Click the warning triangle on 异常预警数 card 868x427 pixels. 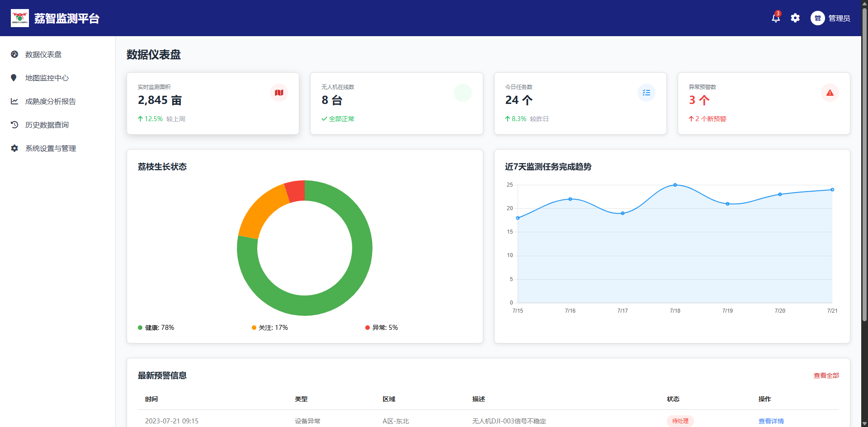[x=830, y=93]
